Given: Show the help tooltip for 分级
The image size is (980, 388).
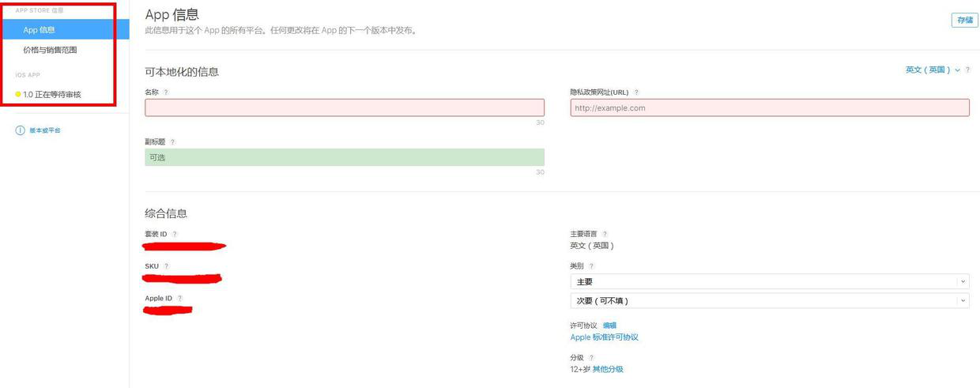Looking at the screenshot, I should click(x=591, y=358).
